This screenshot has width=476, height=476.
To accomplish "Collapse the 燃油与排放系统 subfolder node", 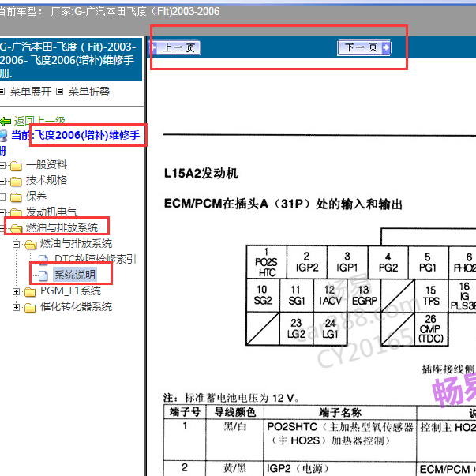I will 16,244.
